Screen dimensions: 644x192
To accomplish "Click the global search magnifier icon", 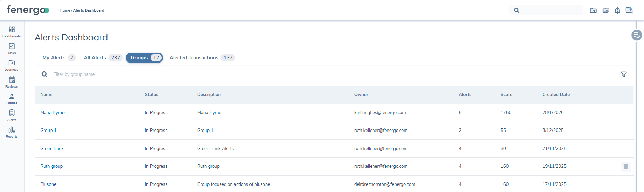I will point(516,10).
